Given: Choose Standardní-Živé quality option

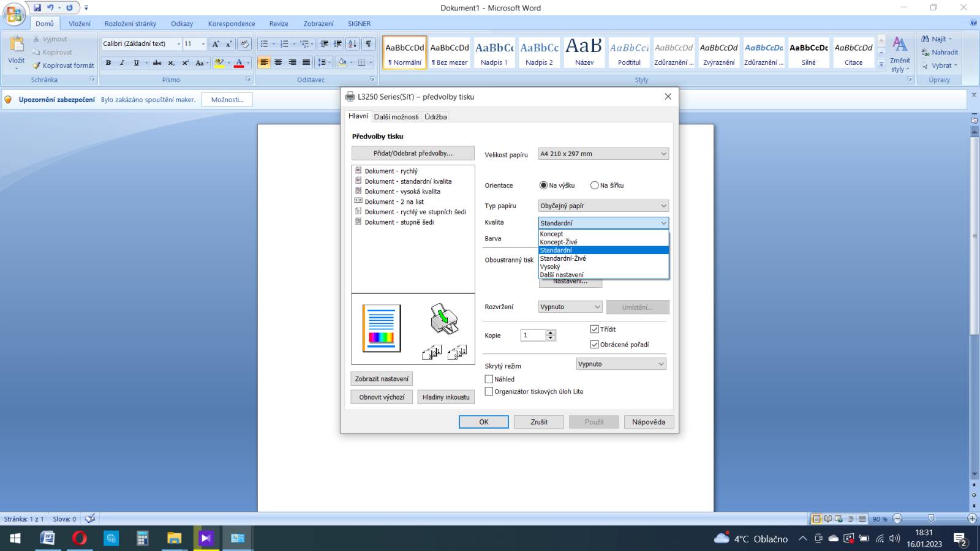Looking at the screenshot, I should point(603,258).
